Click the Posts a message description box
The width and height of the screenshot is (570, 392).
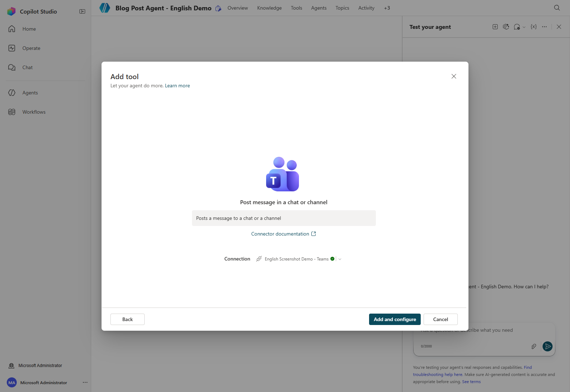pos(284,218)
